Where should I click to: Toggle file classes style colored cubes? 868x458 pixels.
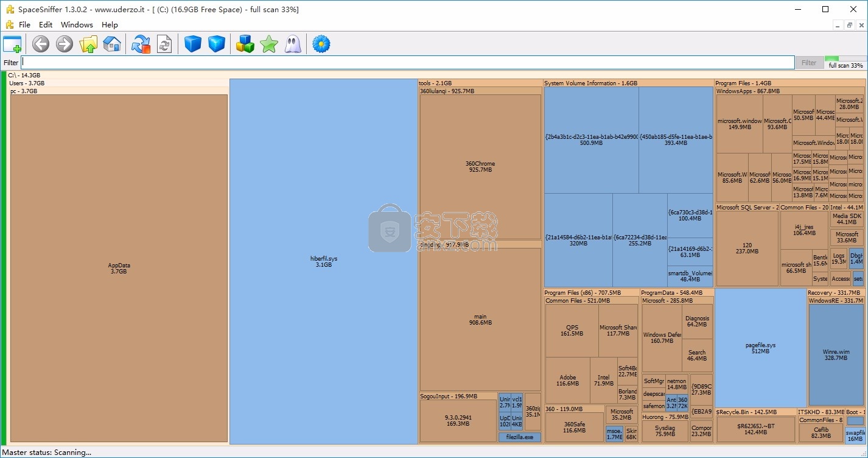coord(245,44)
